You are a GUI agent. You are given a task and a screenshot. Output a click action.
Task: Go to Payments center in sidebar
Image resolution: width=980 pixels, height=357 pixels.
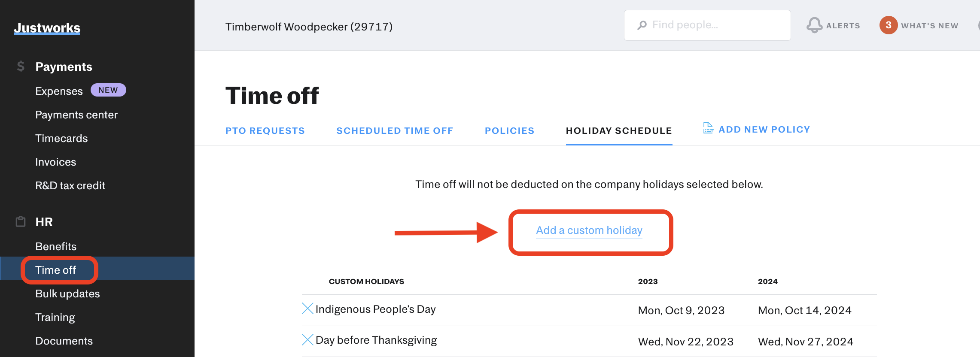(x=76, y=115)
